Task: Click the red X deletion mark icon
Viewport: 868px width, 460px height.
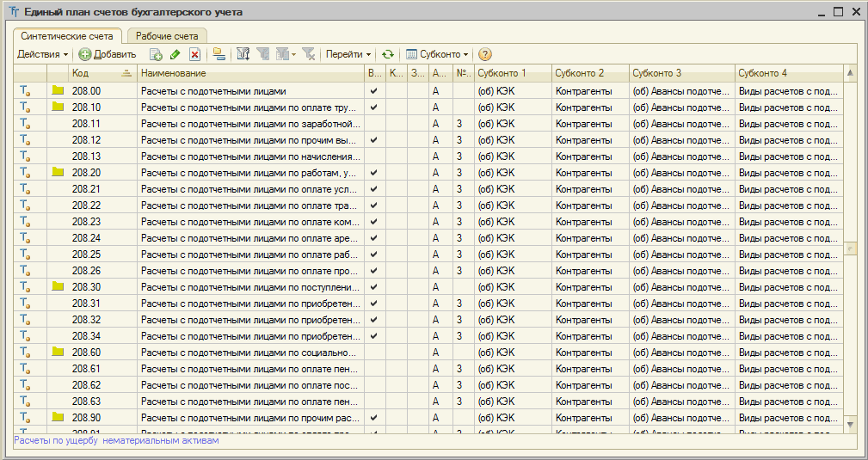Action: click(195, 54)
